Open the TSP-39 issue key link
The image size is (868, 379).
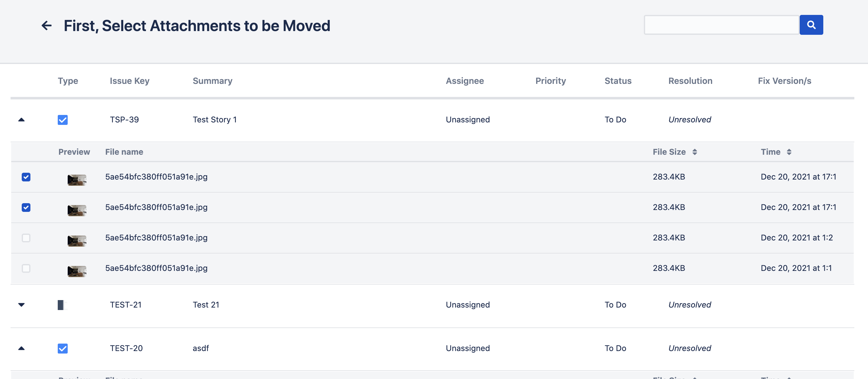tap(124, 120)
